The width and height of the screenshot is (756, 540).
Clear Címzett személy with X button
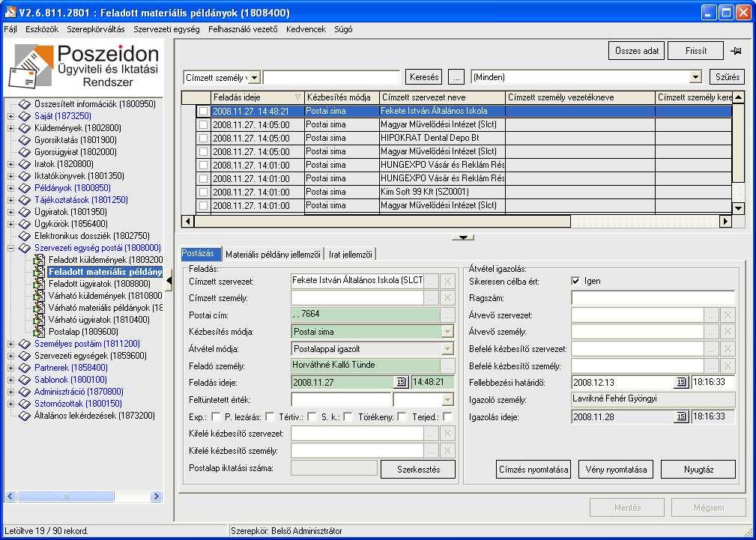click(x=447, y=298)
